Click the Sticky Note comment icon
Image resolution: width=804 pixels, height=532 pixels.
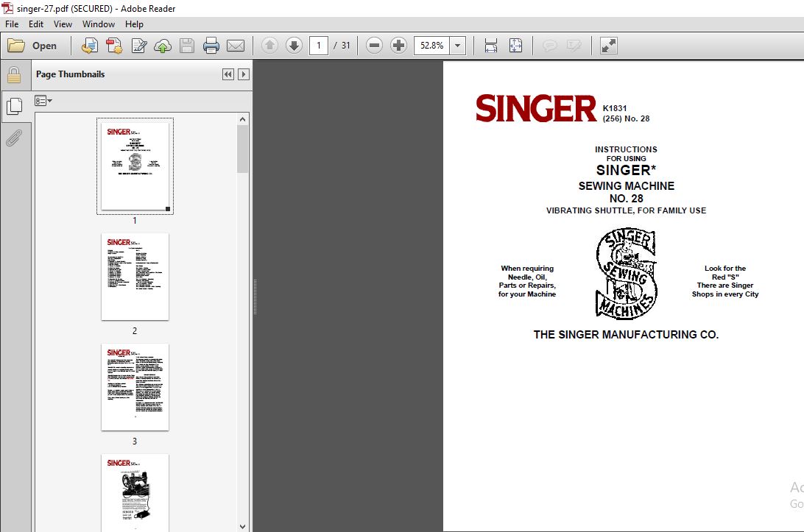click(x=549, y=45)
